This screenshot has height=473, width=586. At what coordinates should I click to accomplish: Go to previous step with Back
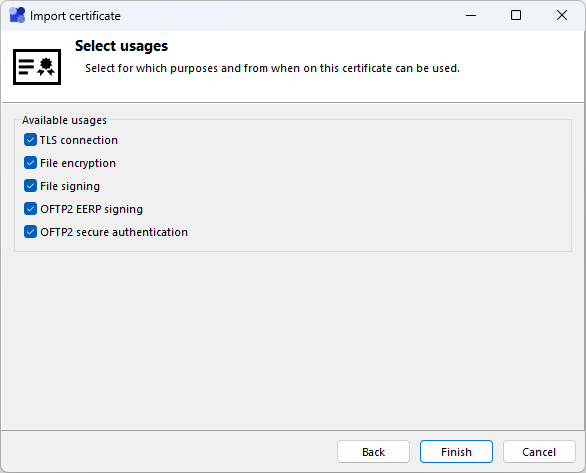[373, 452]
